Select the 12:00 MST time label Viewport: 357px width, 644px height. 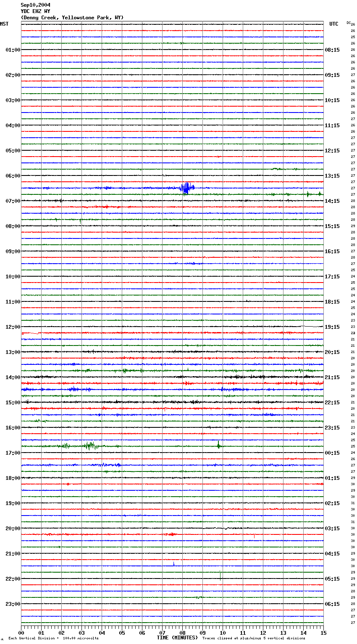(x=13, y=327)
